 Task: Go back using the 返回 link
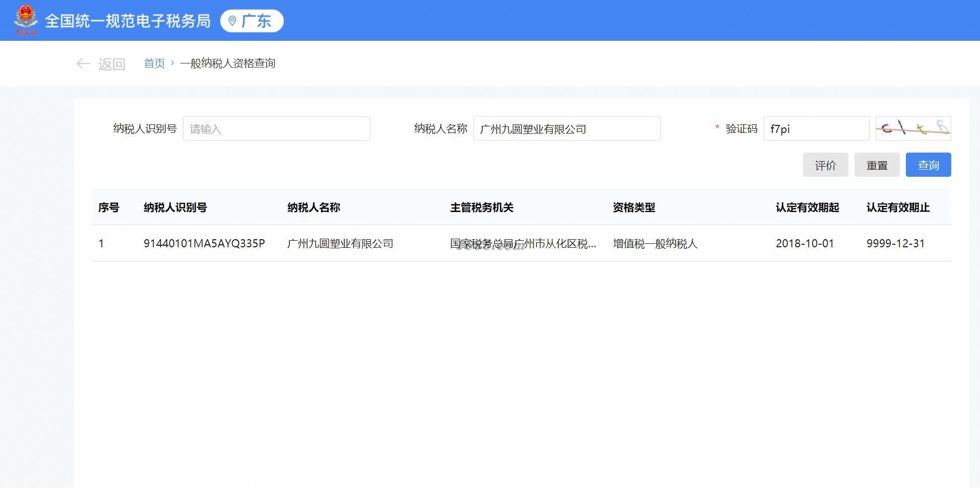pos(111,64)
